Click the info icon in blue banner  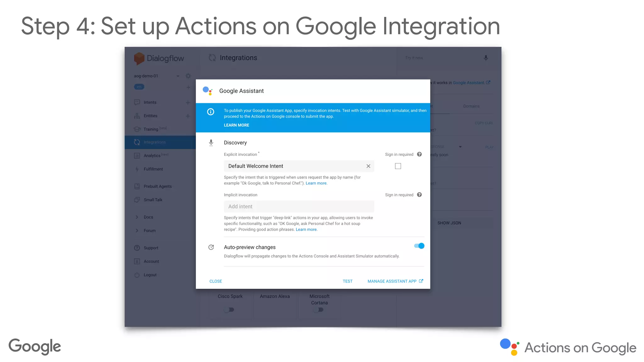click(211, 112)
